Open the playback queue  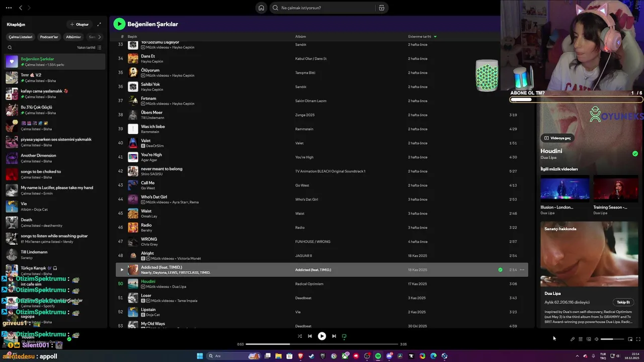[581, 339]
